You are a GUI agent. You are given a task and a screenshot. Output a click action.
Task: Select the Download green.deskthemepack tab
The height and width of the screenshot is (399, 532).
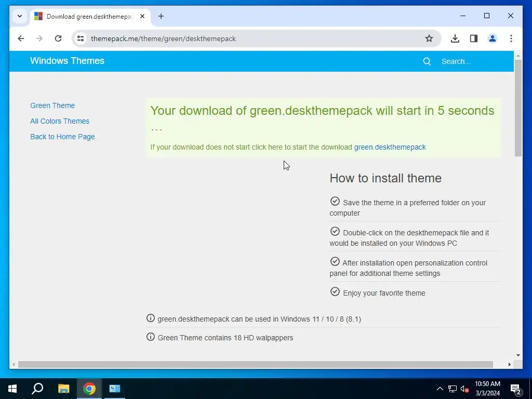point(90,17)
